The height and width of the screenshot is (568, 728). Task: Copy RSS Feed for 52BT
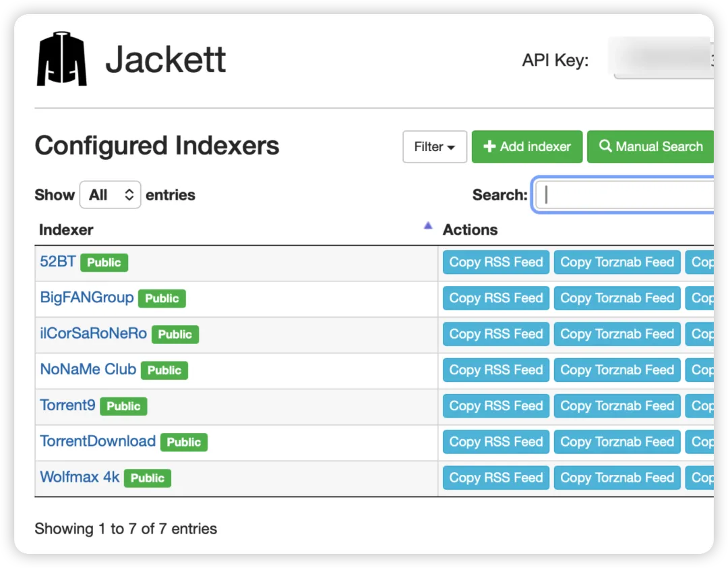click(x=496, y=262)
